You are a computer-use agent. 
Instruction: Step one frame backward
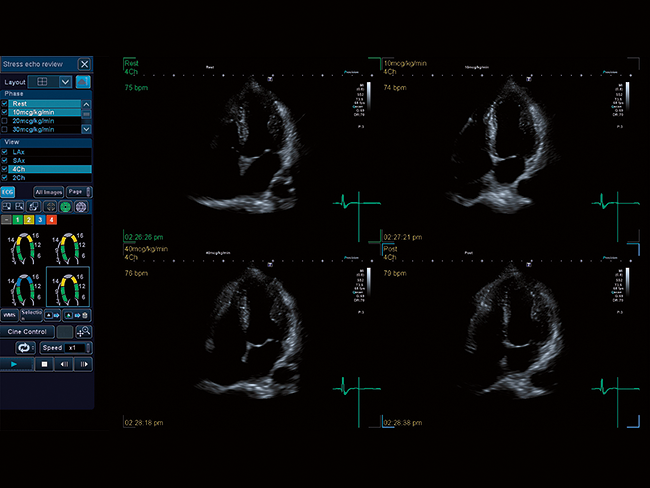[x=64, y=364]
